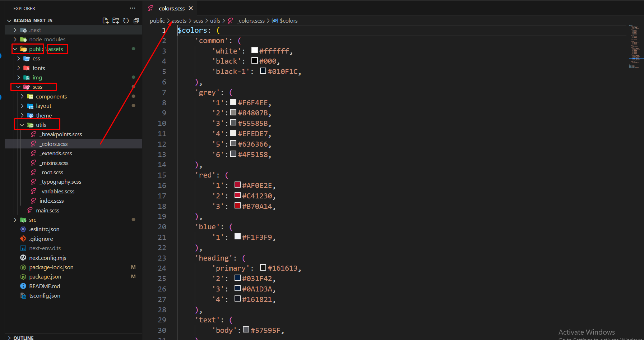Expand the node_modules folder
Viewport: 644px width, 340px height.
15,39
